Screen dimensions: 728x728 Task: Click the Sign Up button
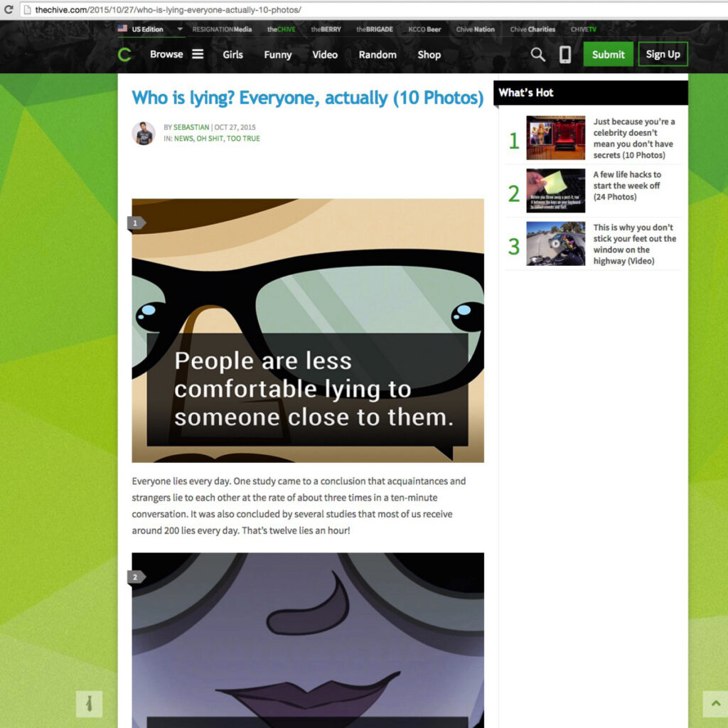pos(663,55)
